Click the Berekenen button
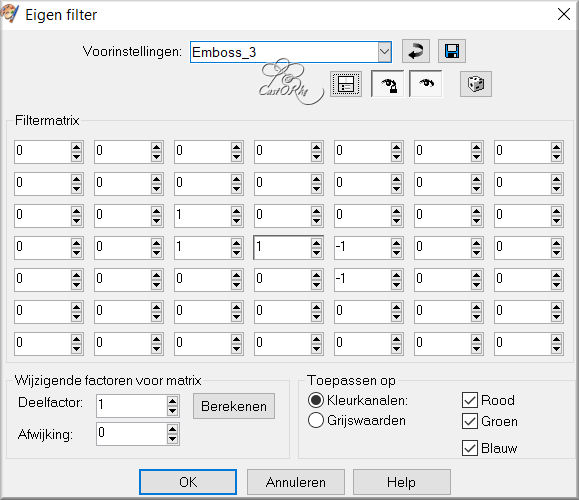 234,406
